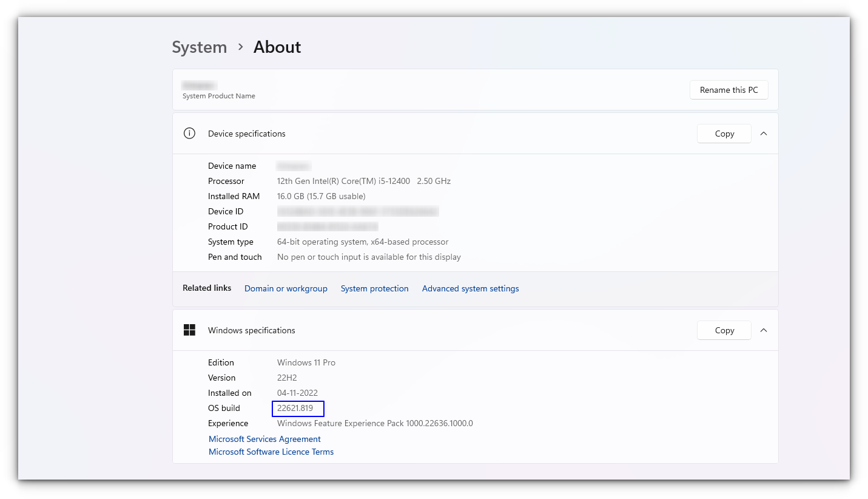
Task: Click the Installed RAM value 16.0 GB
Action: (x=321, y=196)
